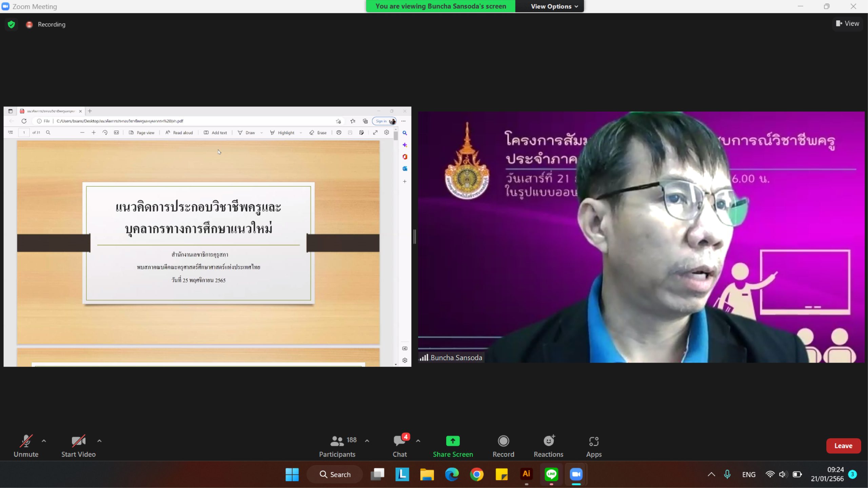Viewport: 868px width, 488px height.
Task: Click the Edge sidebar Outlook icon
Action: point(405,168)
